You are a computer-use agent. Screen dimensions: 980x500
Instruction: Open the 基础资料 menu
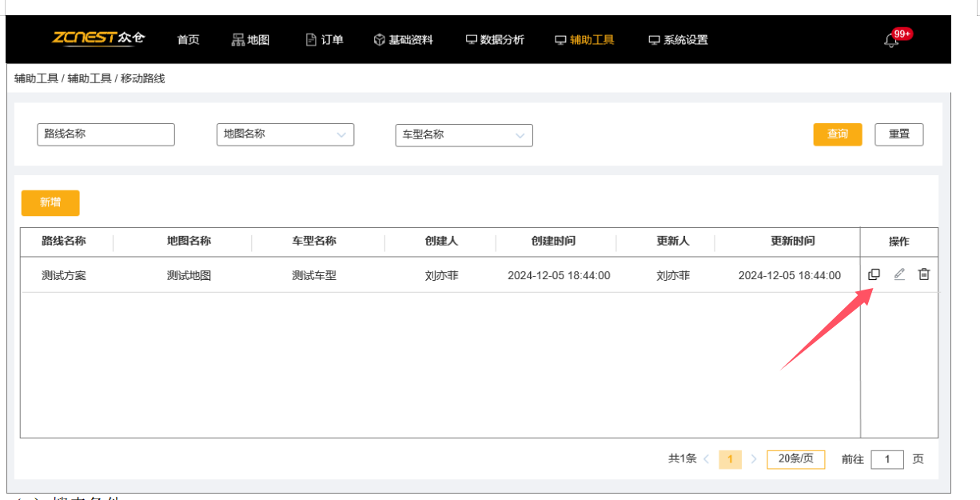(404, 40)
